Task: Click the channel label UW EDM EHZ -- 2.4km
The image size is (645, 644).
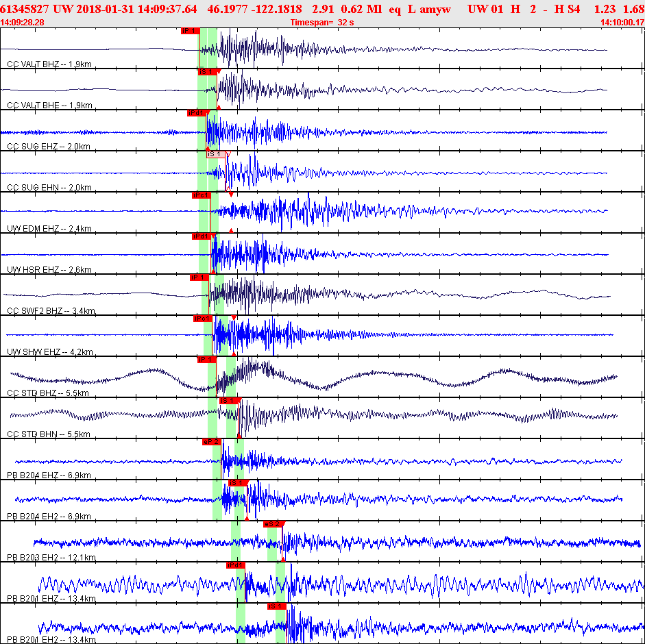Action: tap(49, 229)
